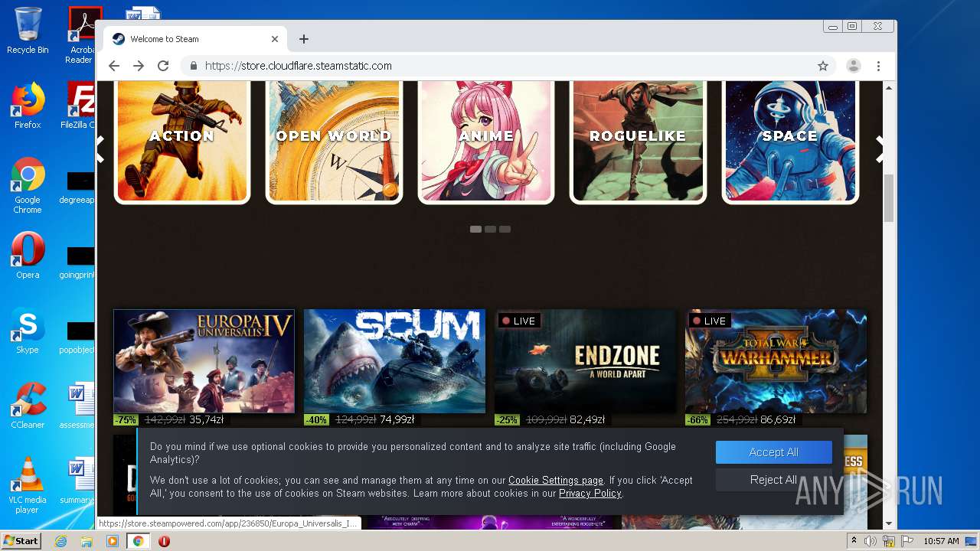Select the Opera desktop shortcut
This screenshot has width=980, height=551.
(x=28, y=255)
